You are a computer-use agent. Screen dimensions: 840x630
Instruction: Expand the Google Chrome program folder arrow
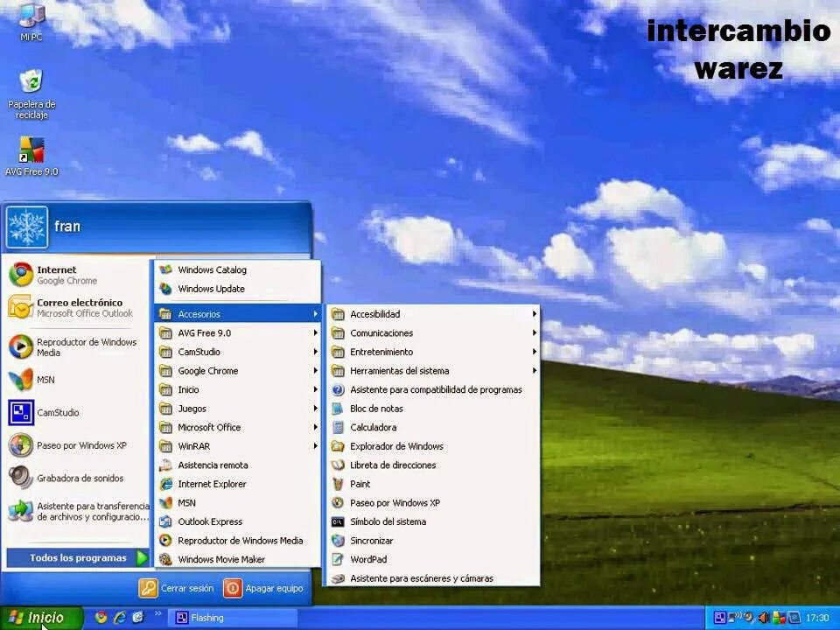pyautogui.click(x=316, y=371)
